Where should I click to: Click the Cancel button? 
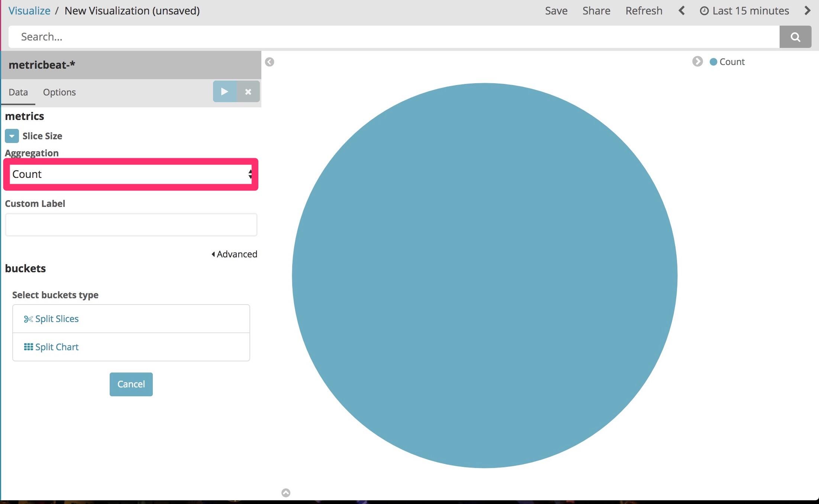coord(131,384)
